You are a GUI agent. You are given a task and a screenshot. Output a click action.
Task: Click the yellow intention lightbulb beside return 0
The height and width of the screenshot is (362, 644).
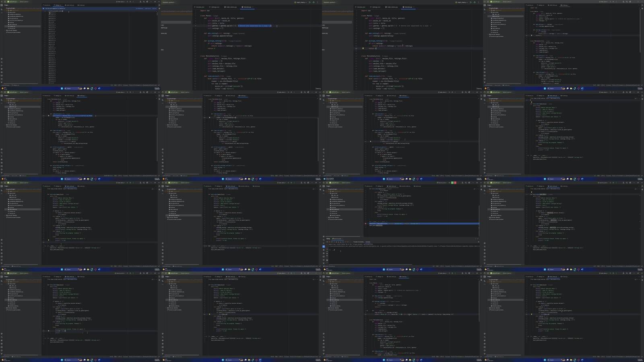(x=363, y=48)
